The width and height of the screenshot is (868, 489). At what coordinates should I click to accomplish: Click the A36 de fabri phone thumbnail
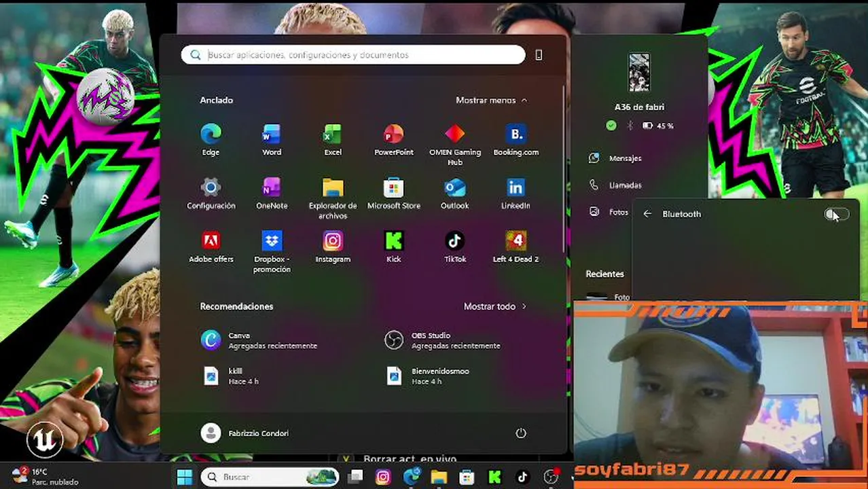coord(639,73)
